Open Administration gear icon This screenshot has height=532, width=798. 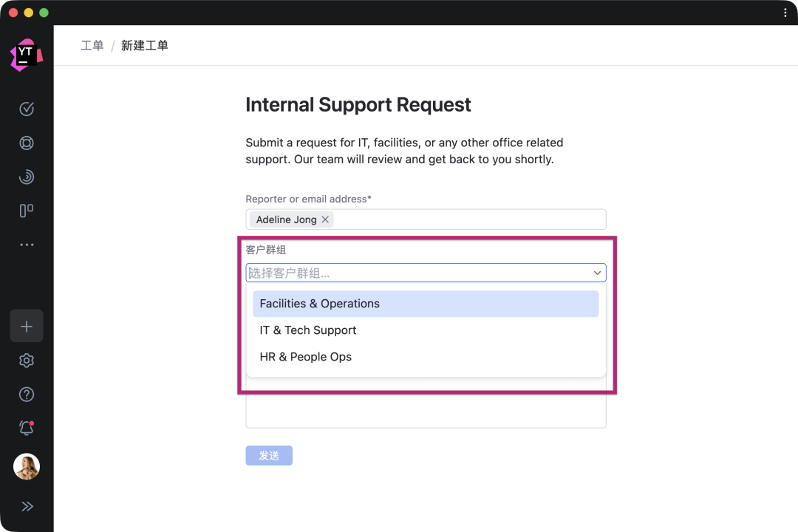click(27, 361)
